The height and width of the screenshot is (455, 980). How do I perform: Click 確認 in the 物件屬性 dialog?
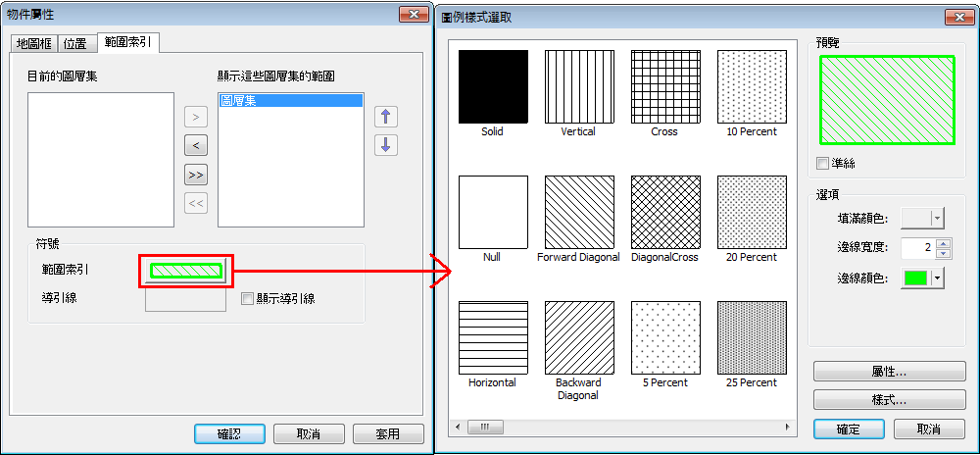pos(229,433)
